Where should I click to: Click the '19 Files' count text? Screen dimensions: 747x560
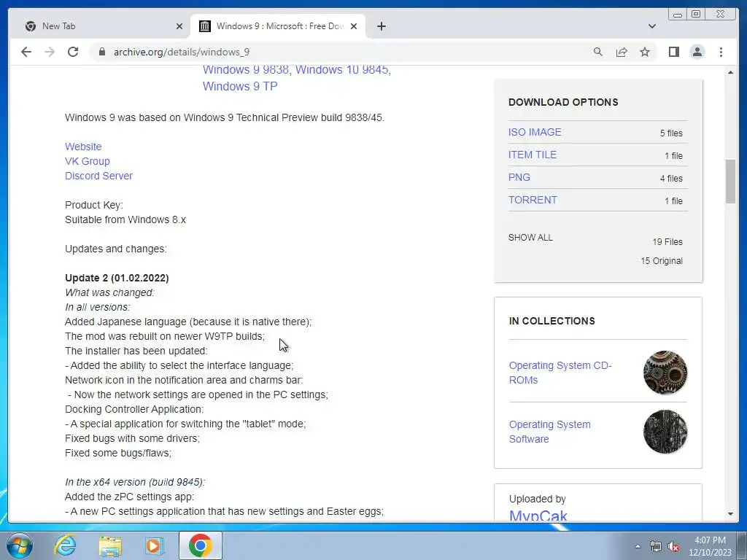667,242
